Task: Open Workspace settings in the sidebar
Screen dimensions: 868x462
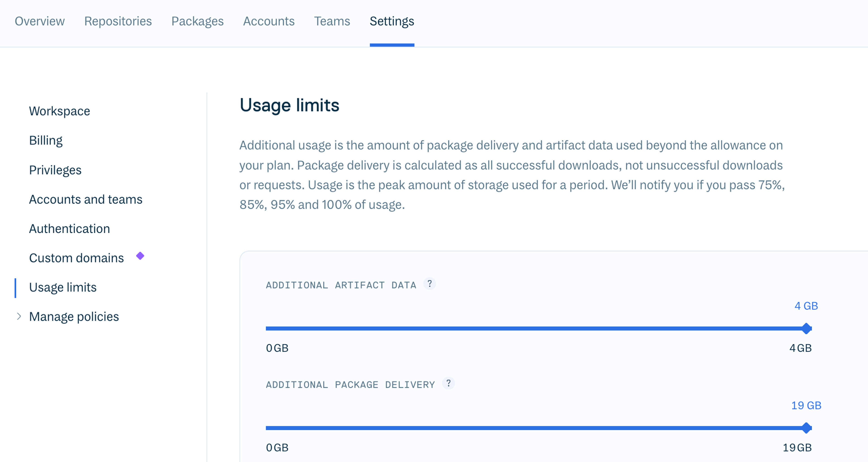Action: click(60, 111)
